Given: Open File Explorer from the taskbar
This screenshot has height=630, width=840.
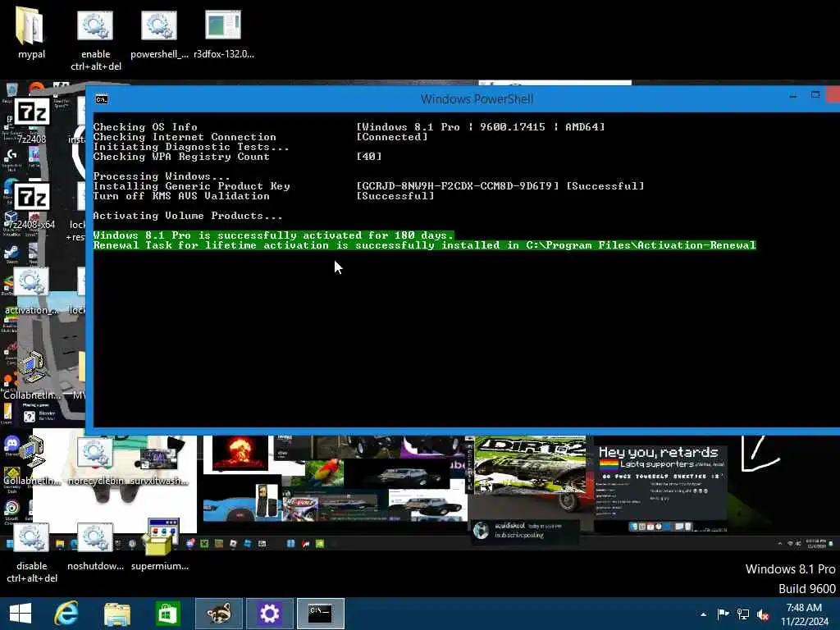Looking at the screenshot, I should (116, 614).
